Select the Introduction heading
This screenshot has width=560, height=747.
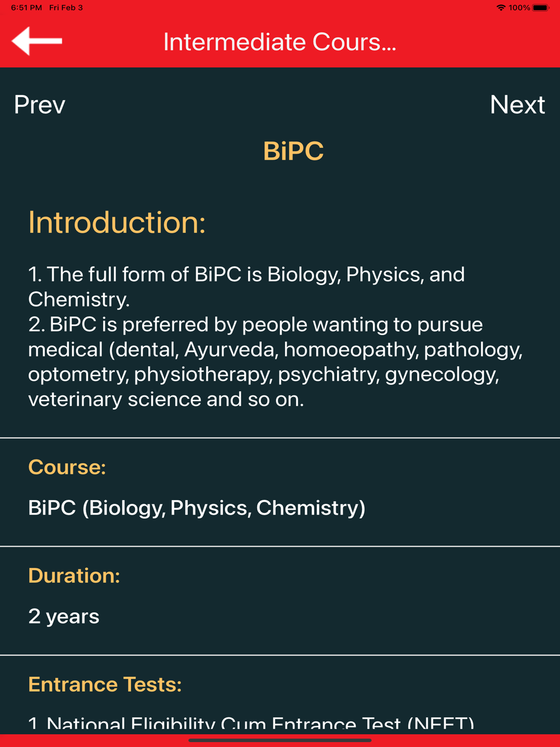point(117,222)
